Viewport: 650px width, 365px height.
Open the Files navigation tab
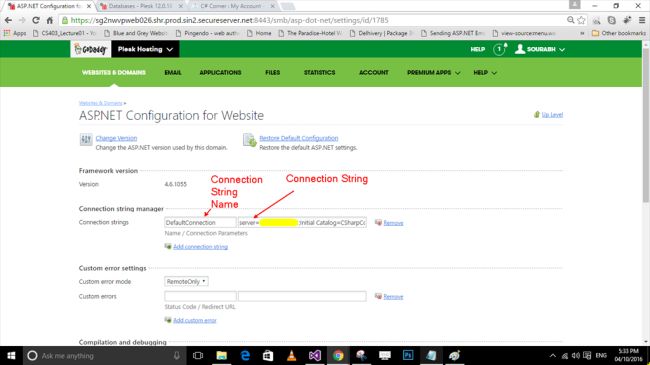tap(272, 72)
